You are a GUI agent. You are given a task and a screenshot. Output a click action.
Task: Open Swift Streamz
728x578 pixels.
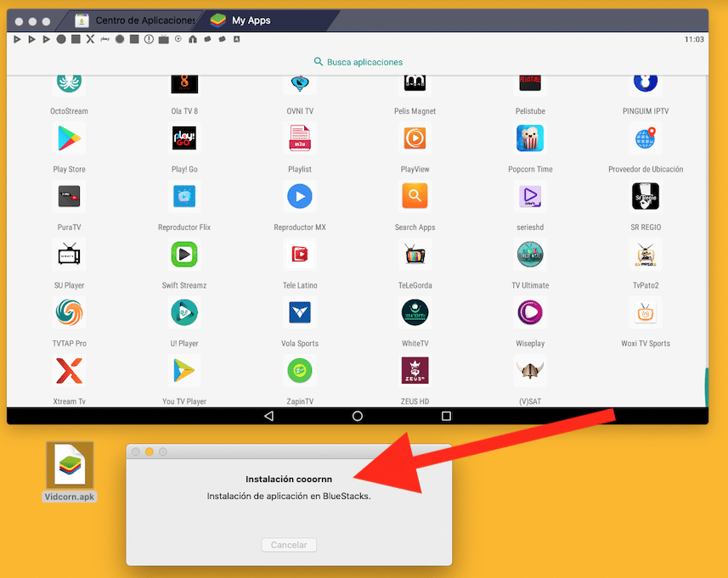[x=183, y=255]
